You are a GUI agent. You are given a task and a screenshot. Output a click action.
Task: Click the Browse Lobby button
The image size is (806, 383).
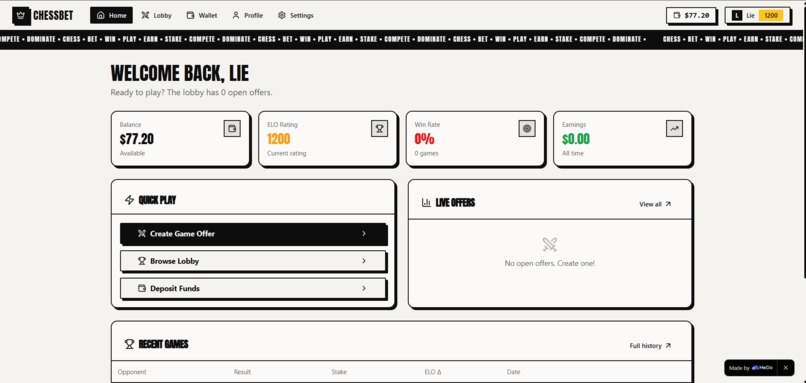point(253,261)
